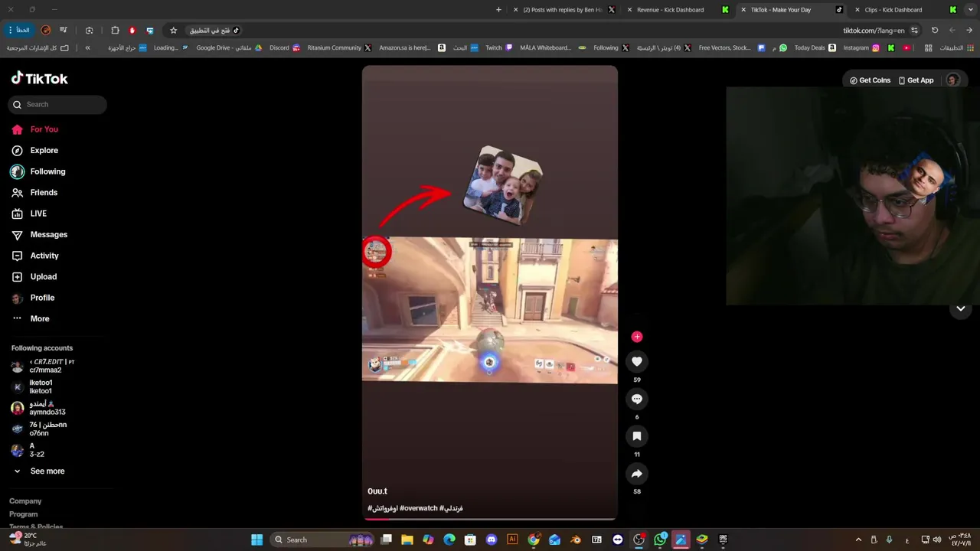This screenshot has width=980, height=551.
Task: Share the video using the arrow icon
Action: click(636, 474)
